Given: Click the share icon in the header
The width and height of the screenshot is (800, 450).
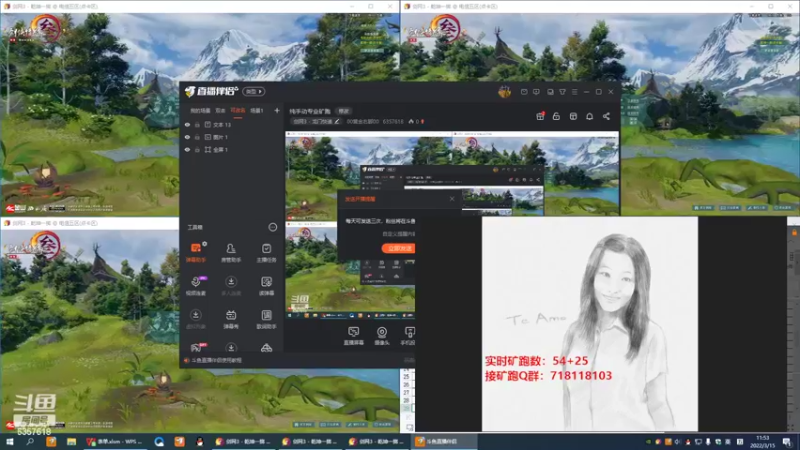Looking at the screenshot, I should 606,116.
